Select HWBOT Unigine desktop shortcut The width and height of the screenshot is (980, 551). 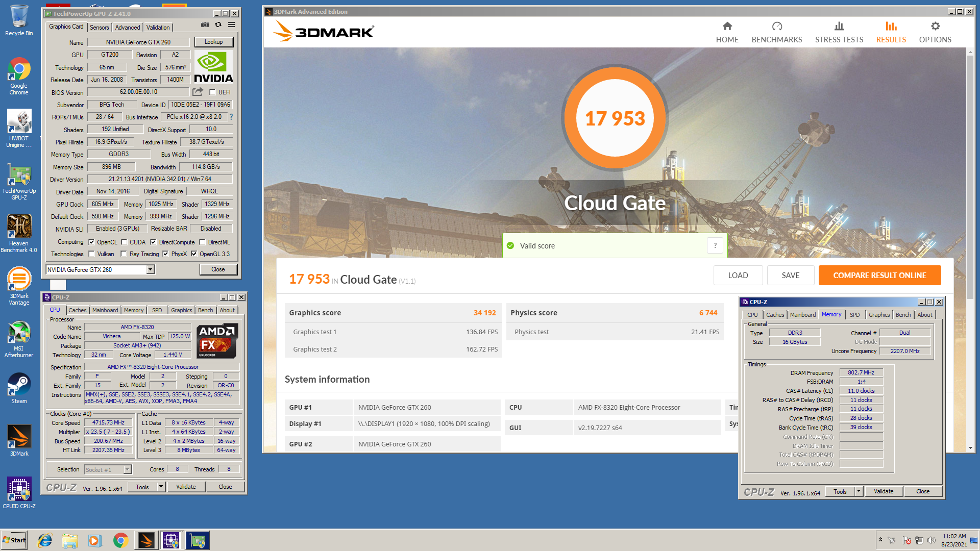(x=19, y=129)
